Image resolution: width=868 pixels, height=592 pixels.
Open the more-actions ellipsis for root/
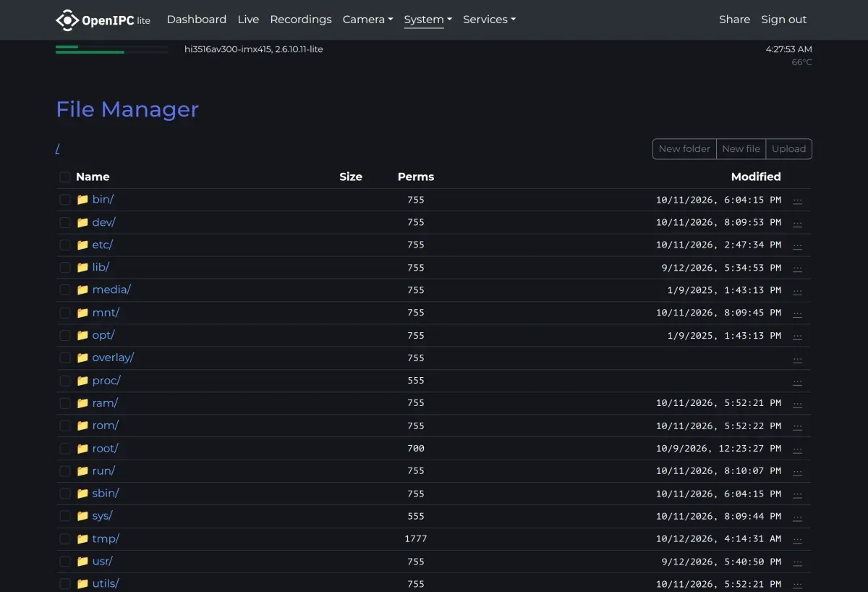(797, 449)
